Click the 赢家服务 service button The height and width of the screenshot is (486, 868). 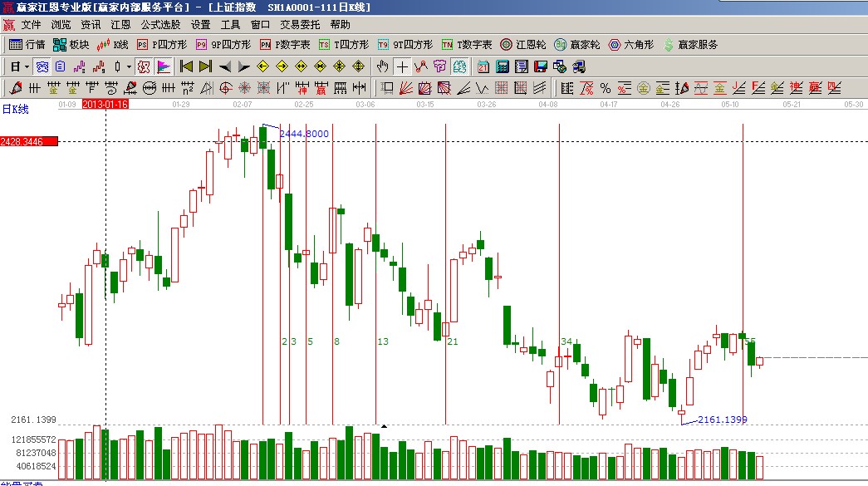tap(689, 45)
